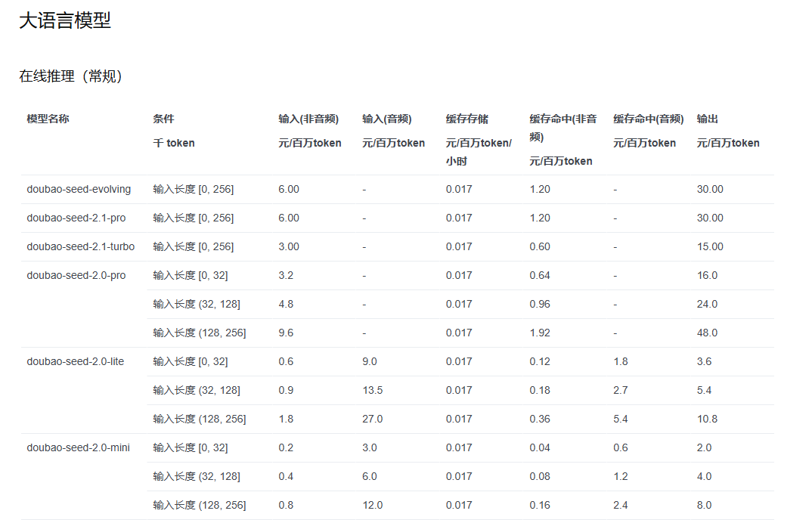The height and width of the screenshot is (520, 812).
Task: Click the 48.0 output price cell
Action: [707, 333]
